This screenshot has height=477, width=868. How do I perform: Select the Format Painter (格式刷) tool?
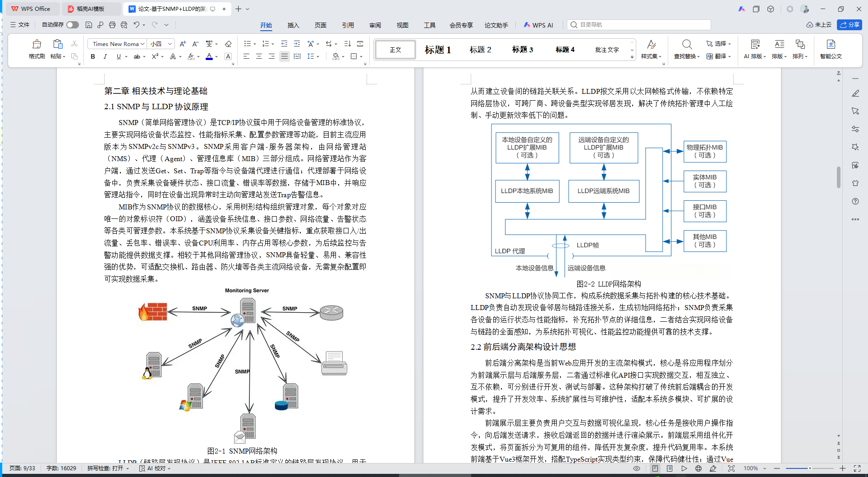37,49
